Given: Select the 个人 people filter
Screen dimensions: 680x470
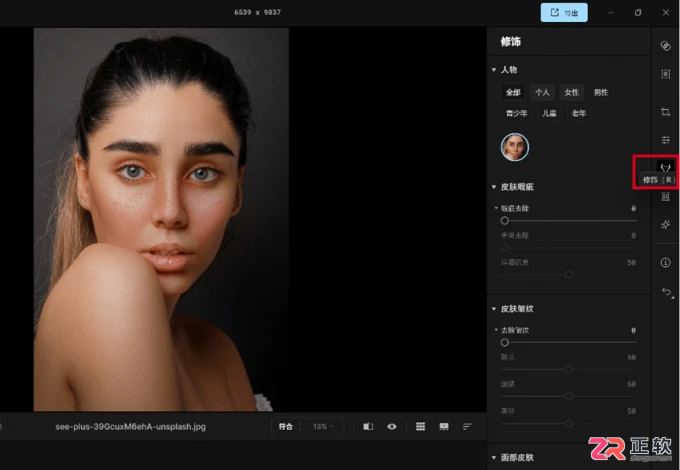Looking at the screenshot, I should pyautogui.click(x=542, y=92).
